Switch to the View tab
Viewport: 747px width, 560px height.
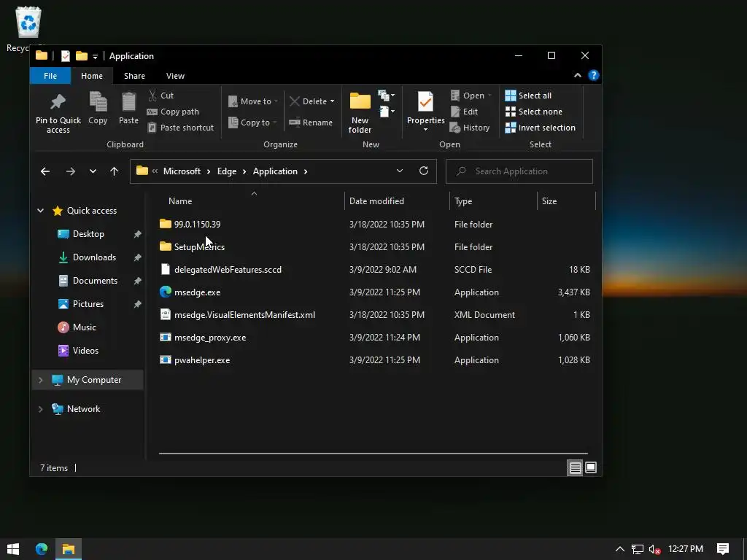[x=175, y=76]
